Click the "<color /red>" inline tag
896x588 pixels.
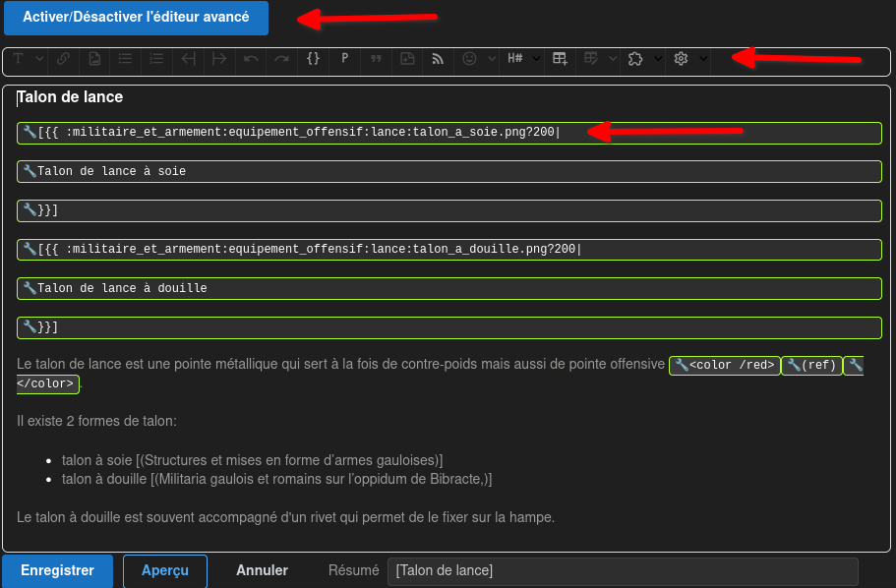[x=725, y=365]
